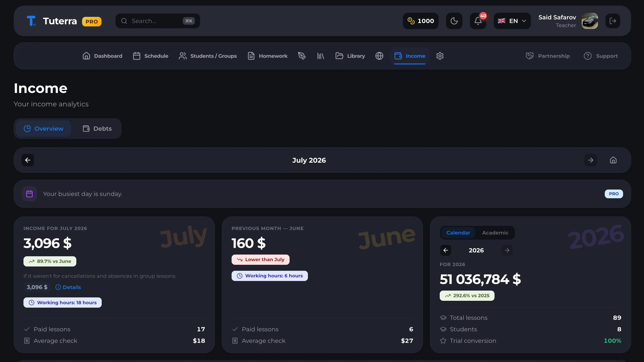Click the $18 average check value

pyautogui.click(x=199, y=341)
